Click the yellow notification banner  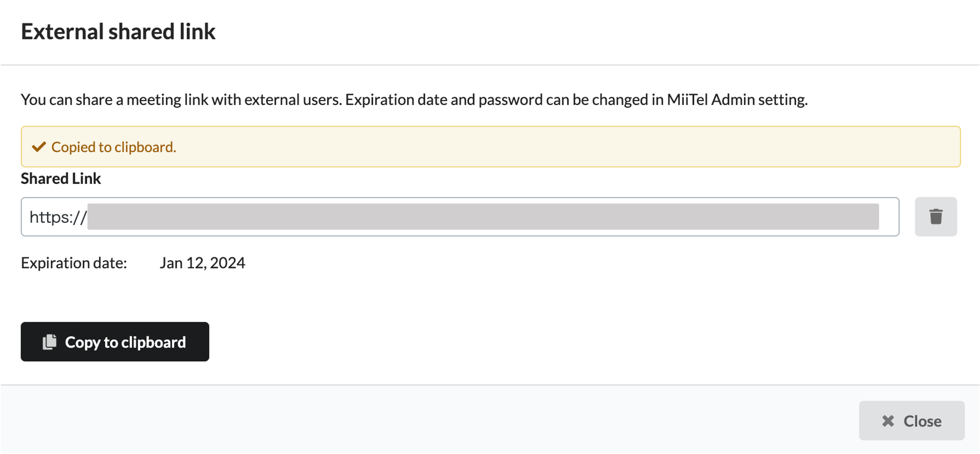(491, 147)
